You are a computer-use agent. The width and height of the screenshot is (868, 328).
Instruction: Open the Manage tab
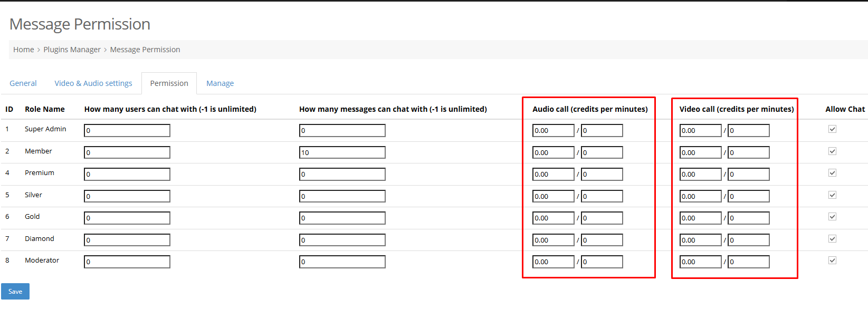tap(220, 83)
